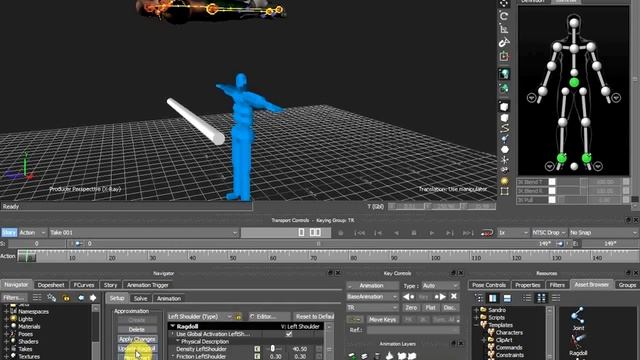
Task: Select the scale tool in viewer toolbar
Action: click(x=504, y=29)
